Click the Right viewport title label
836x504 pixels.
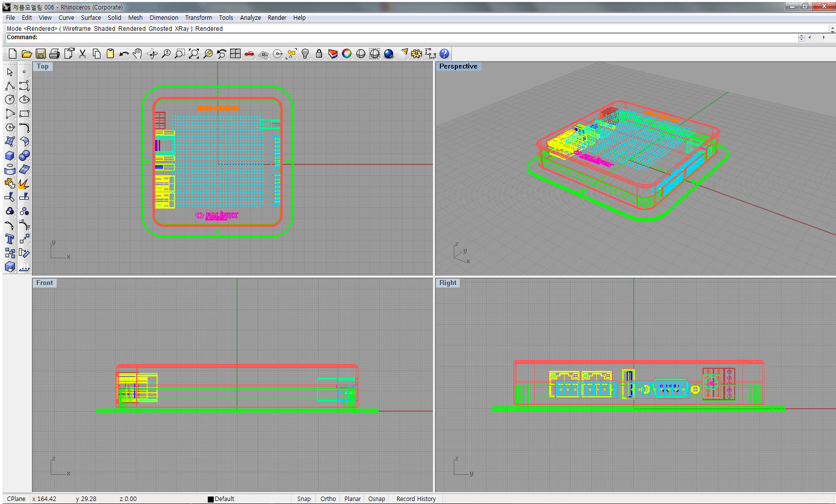(x=448, y=283)
